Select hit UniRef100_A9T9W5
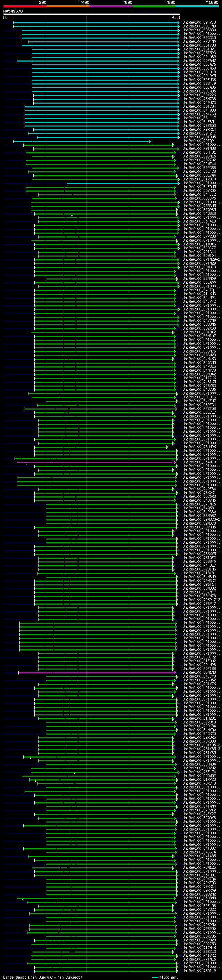Viewport: 222px width, 980px height. 199,137
